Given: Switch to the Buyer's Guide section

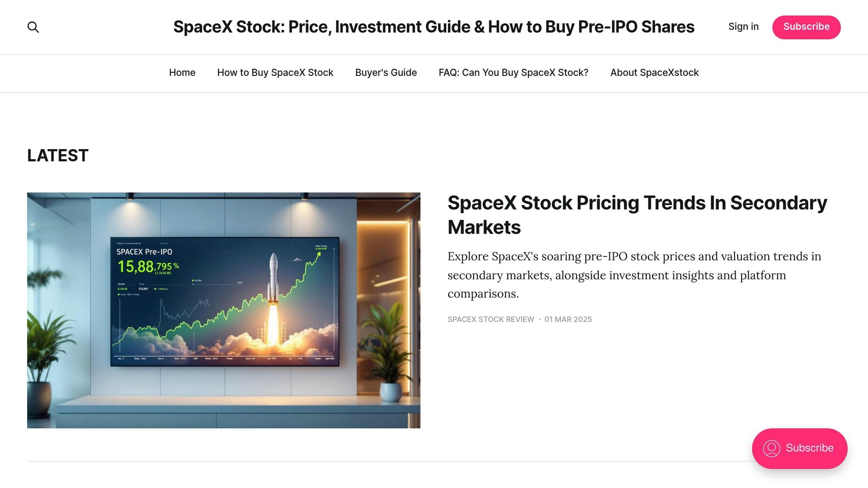Looking at the screenshot, I should [385, 72].
